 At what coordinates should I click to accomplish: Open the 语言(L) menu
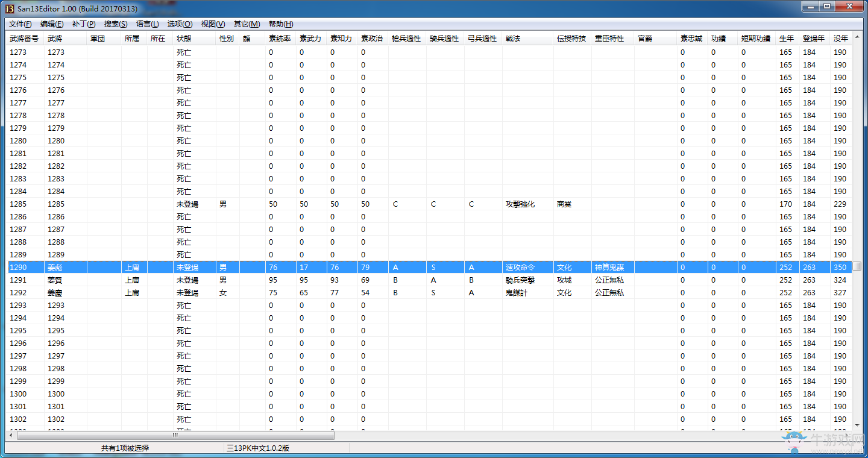click(x=148, y=24)
